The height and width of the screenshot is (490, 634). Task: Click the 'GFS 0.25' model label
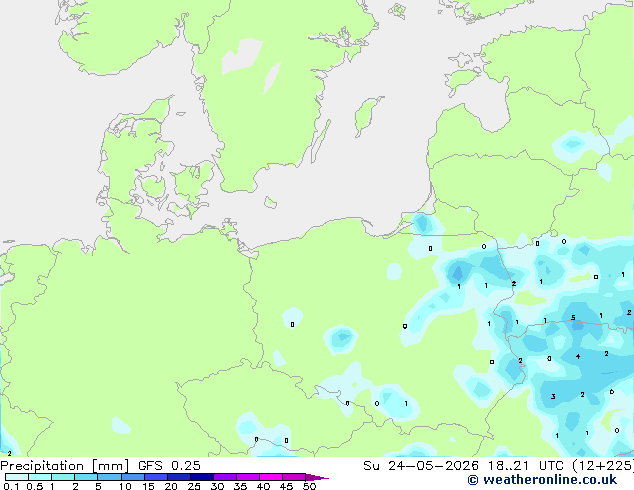point(169,466)
